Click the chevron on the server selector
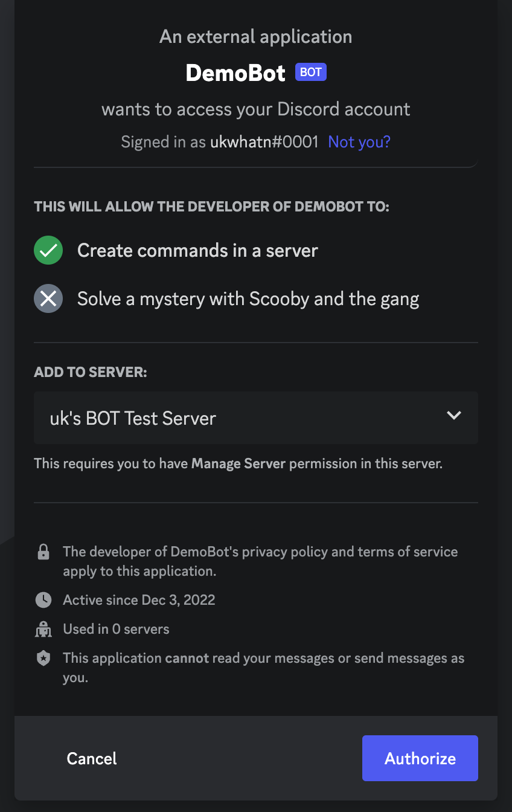 (453, 416)
